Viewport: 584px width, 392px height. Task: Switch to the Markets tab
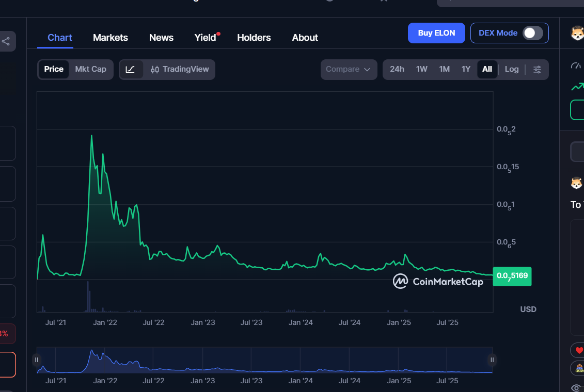click(x=110, y=37)
